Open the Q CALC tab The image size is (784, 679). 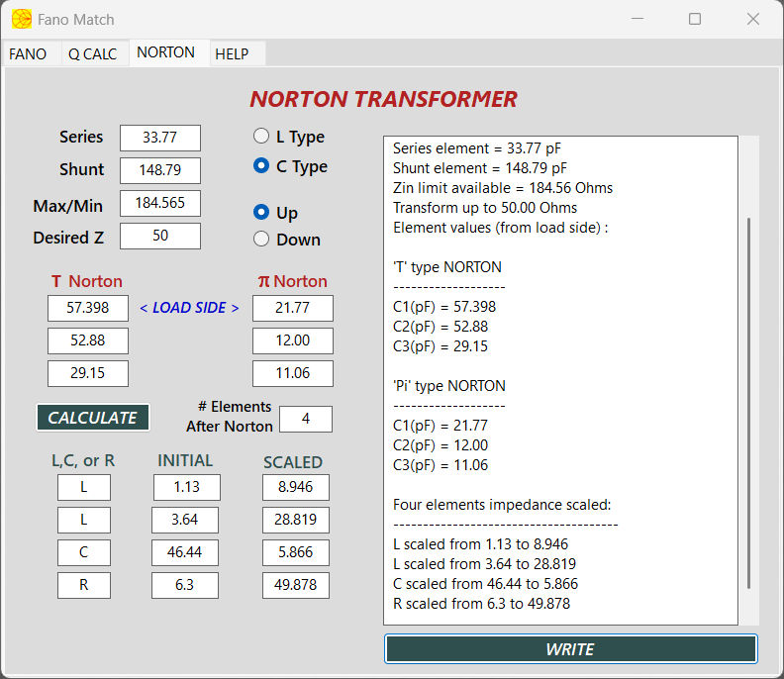[x=92, y=53]
